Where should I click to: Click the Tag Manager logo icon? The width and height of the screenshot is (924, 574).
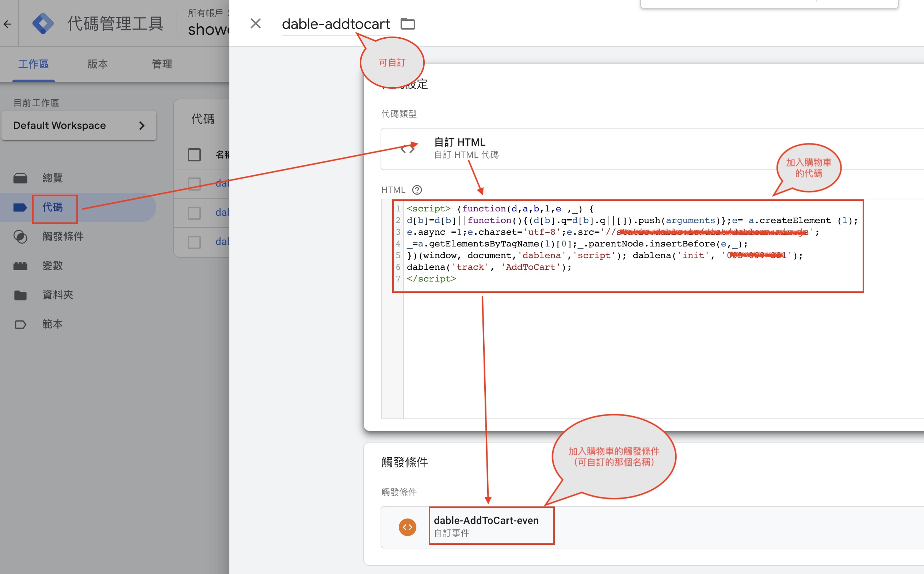(43, 23)
